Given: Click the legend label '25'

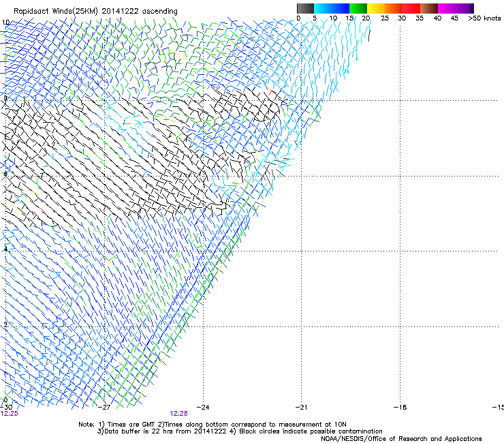Looking at the screenshot, I should 385,18.
